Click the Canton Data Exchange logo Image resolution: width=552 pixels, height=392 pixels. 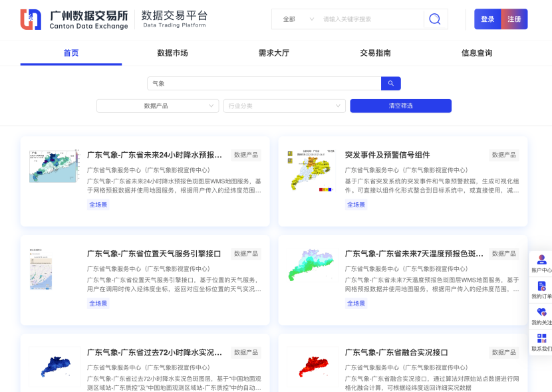pyautogui.click(x=74, y=19)
